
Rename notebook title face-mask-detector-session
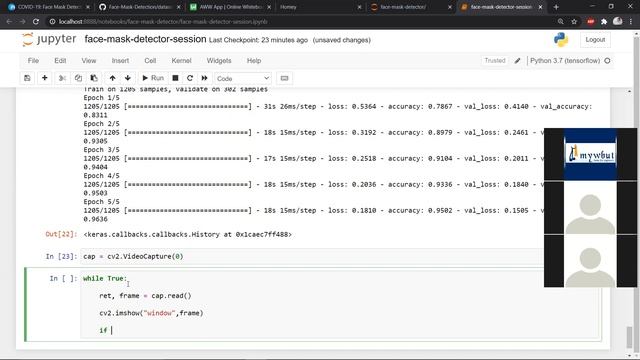click(x=145, y=39)
